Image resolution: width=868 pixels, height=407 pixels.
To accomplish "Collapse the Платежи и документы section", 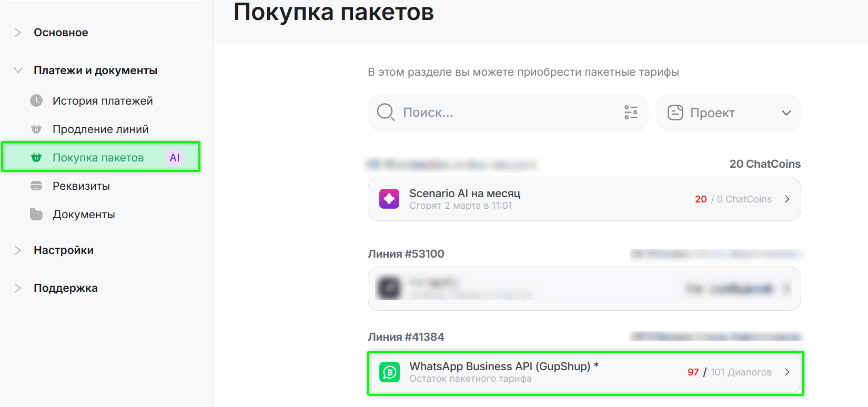I will pos(18,70).
